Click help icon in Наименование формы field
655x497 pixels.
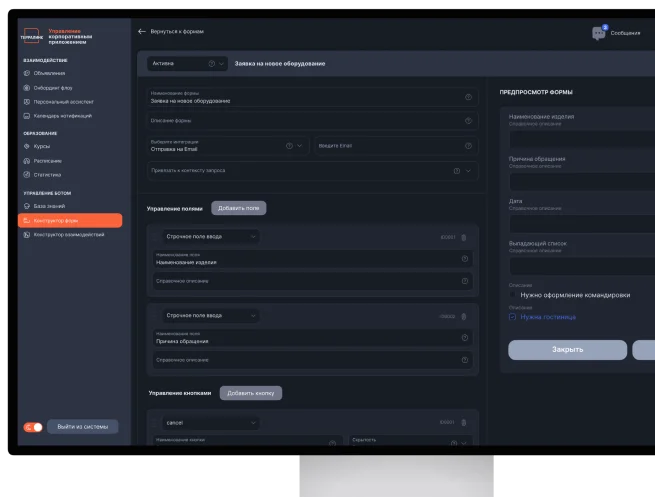point(468,97)
